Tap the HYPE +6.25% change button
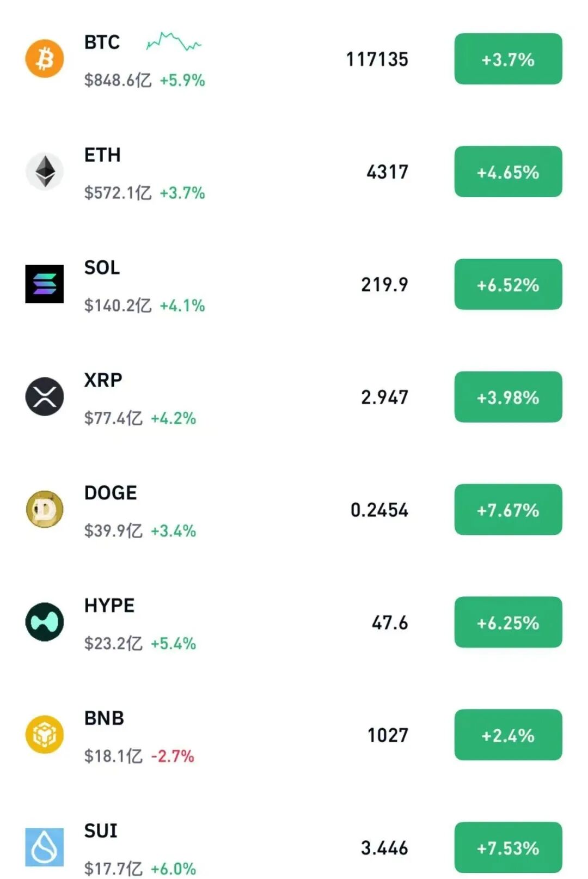The image size is (588, 879). (x=508, y=622)
